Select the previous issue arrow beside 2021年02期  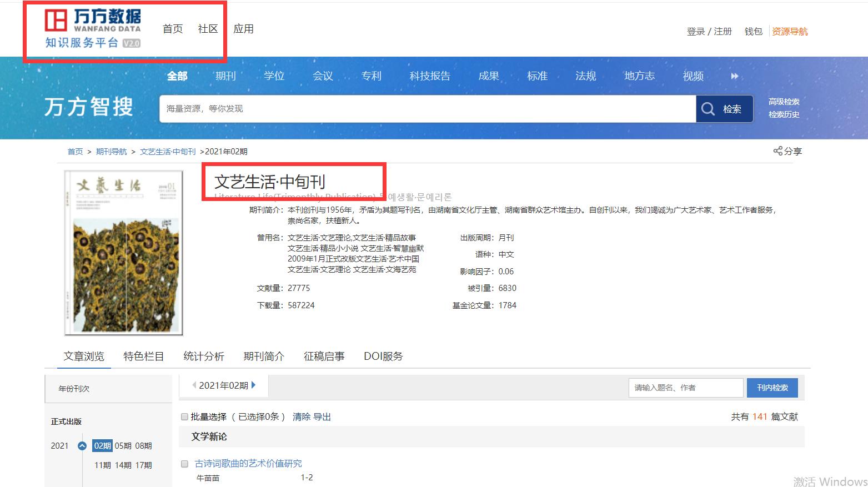tap(194, 385)
